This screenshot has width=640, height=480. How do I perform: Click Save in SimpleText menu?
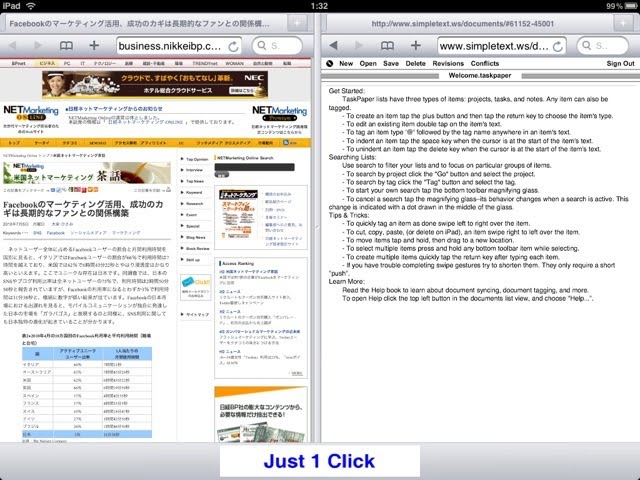click(x=391, y=63)
